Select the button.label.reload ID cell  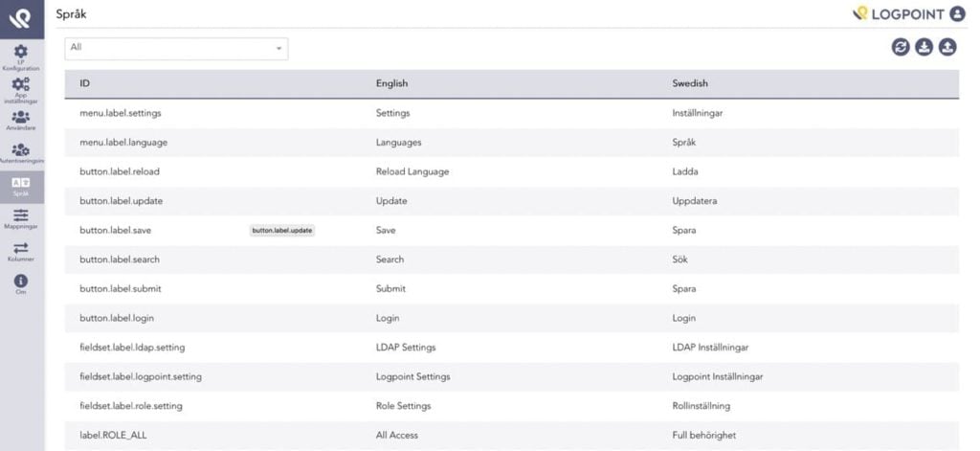(120, 171)
